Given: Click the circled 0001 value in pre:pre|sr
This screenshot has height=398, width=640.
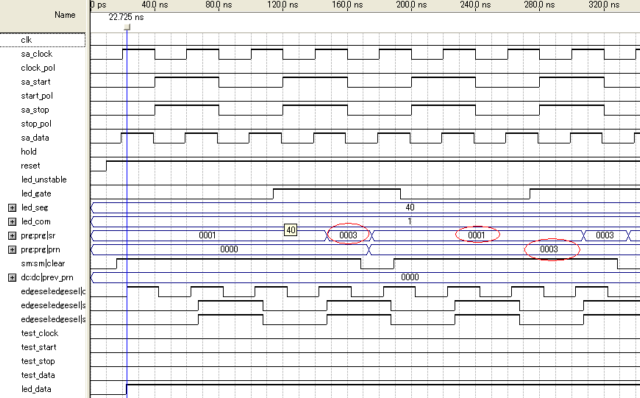Looking at the screenshot, I should pyautogui.click(x=476, y=235).
